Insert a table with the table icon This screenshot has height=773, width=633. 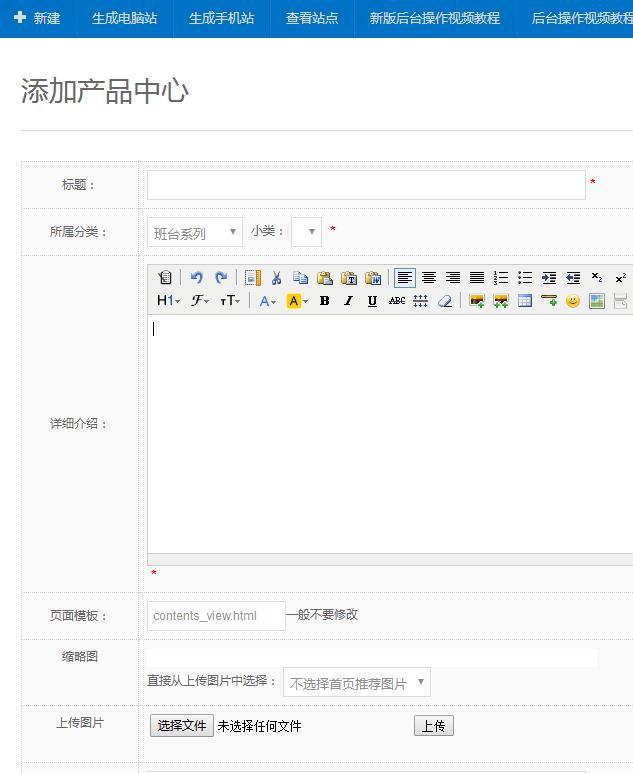(x=525, y=301)
